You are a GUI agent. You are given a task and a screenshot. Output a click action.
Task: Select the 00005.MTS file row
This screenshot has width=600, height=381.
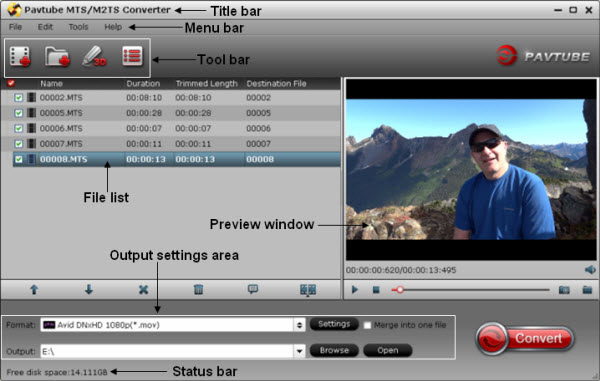pyautogui.click(x=171, y=113)
